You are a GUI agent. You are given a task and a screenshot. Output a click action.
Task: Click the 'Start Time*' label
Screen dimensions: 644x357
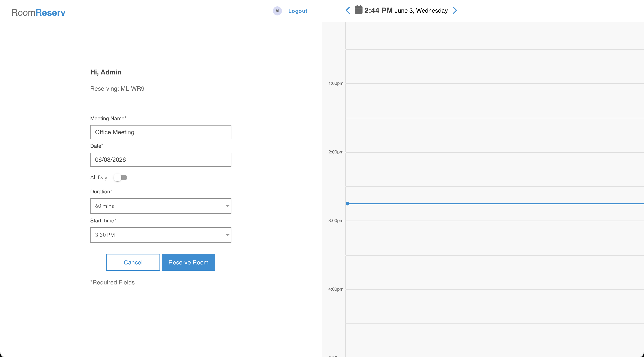[103, 221]
